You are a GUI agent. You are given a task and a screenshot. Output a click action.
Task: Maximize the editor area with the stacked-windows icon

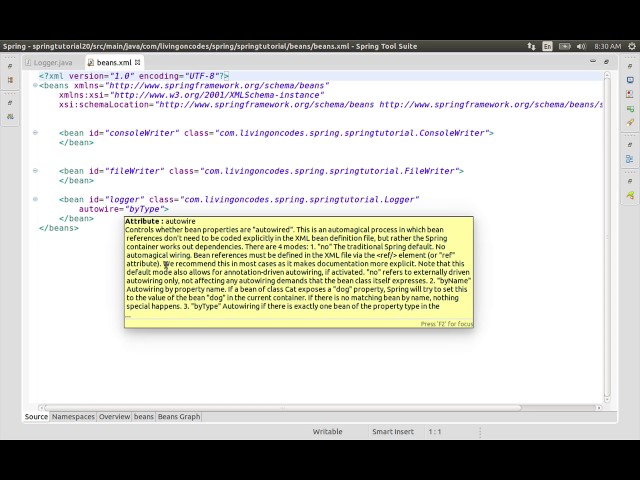pyautogui.click(x=606, y=62)
